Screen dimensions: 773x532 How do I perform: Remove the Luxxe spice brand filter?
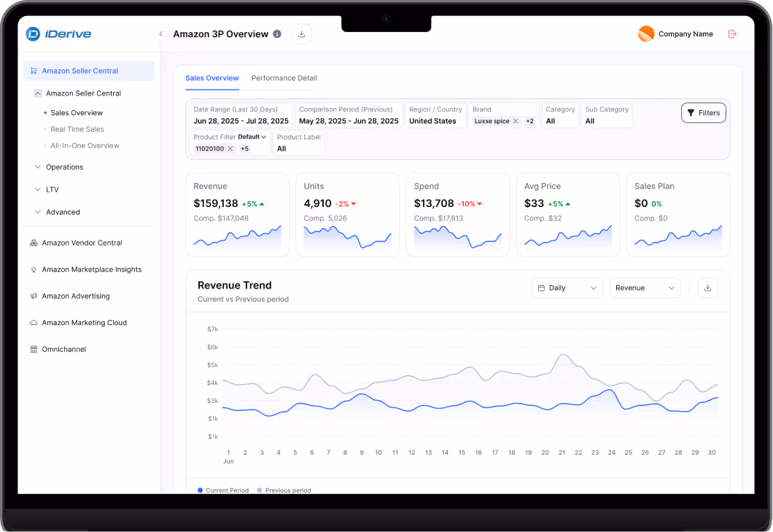click(x=516, y=122)
